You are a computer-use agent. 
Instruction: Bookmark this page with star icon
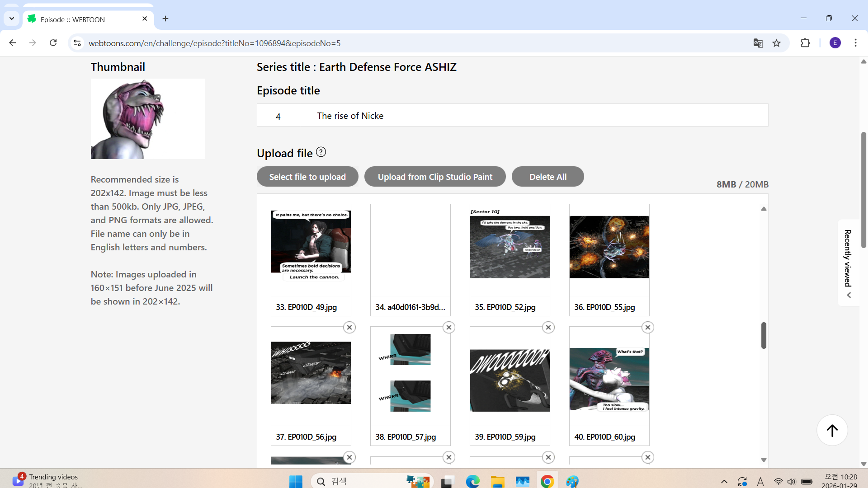pos(777,43)
